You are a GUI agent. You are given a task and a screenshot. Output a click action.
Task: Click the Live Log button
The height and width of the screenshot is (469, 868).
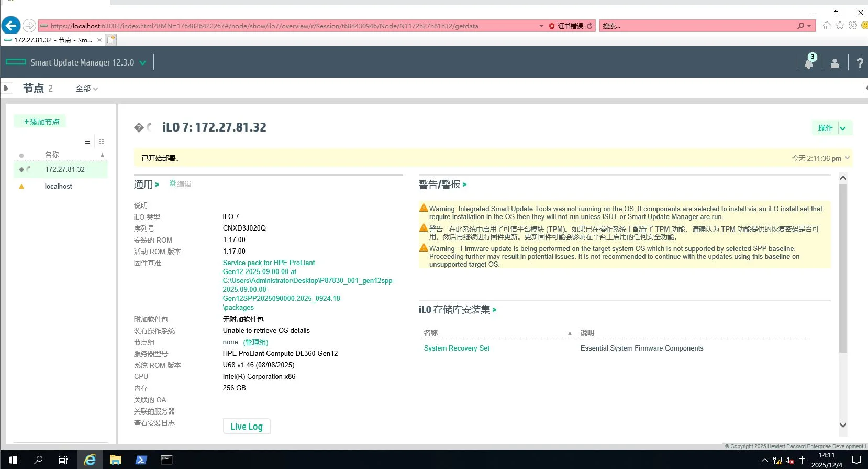point(247,426)
